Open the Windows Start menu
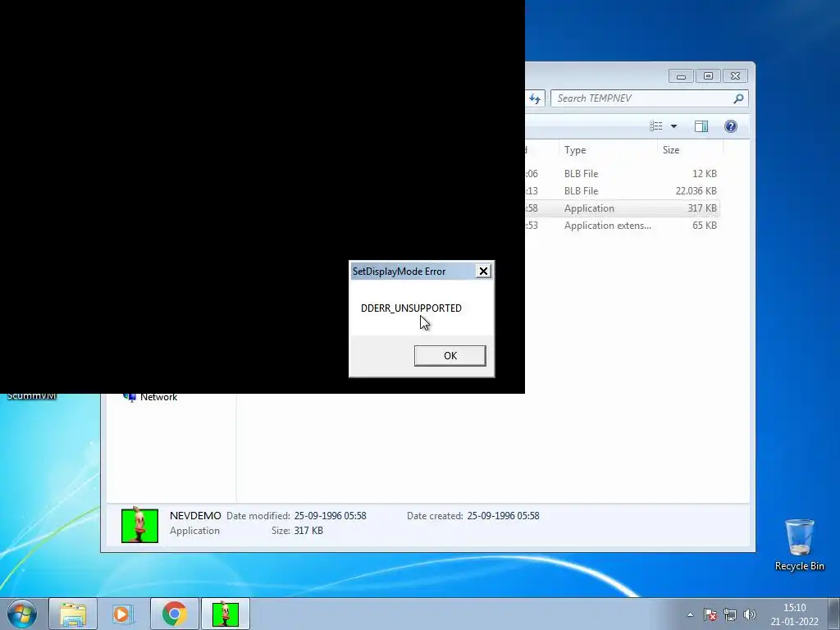840x630 pixels. 22,614
